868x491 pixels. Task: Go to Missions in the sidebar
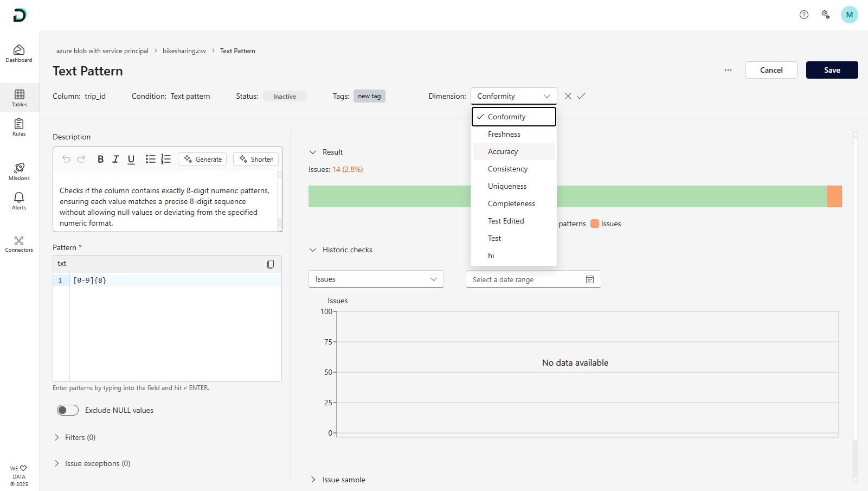pos(19,171)
